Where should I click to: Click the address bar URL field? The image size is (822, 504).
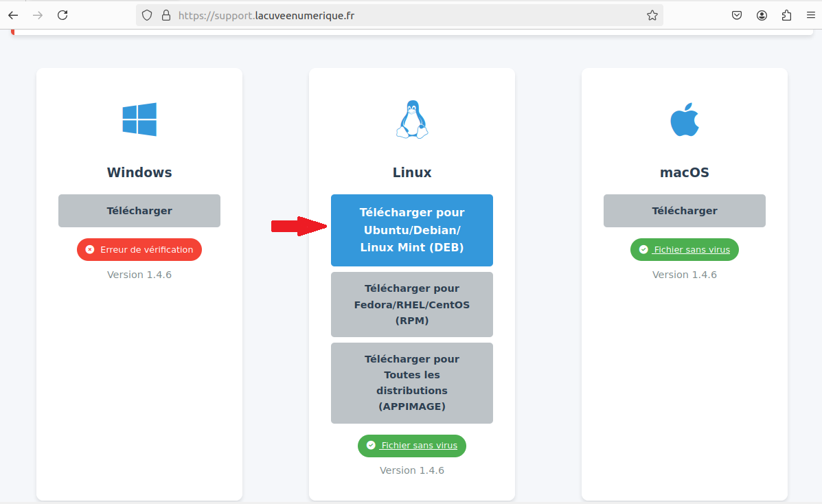(x=398, y=15)
